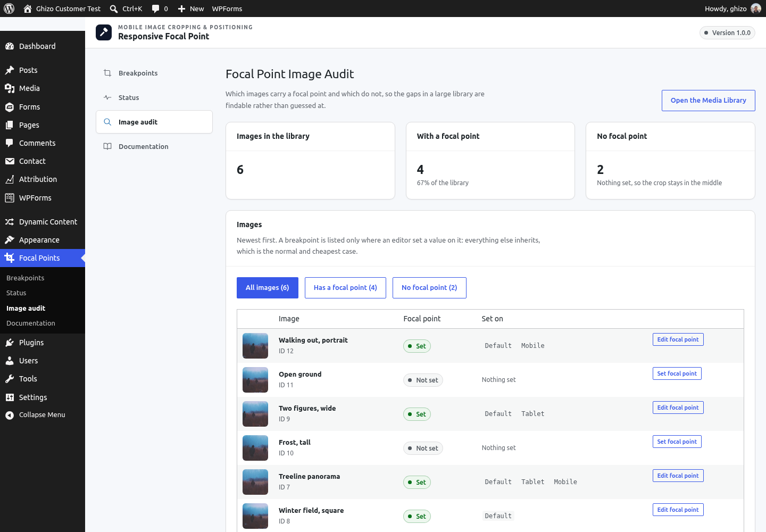This screenshot has height=532, width=766.
Task: Click the Focal Points crop icon
Action: click(10, 258)
